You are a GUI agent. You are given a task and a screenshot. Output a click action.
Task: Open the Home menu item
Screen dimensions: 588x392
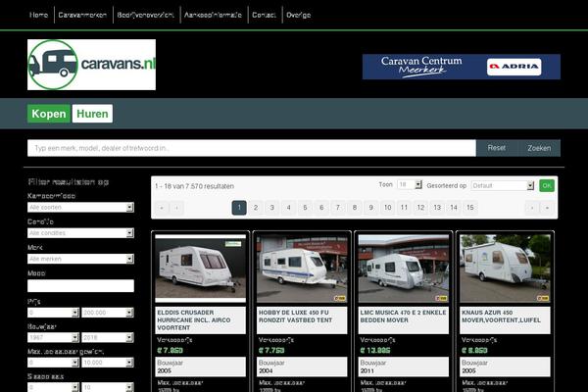tap(38, 15)
